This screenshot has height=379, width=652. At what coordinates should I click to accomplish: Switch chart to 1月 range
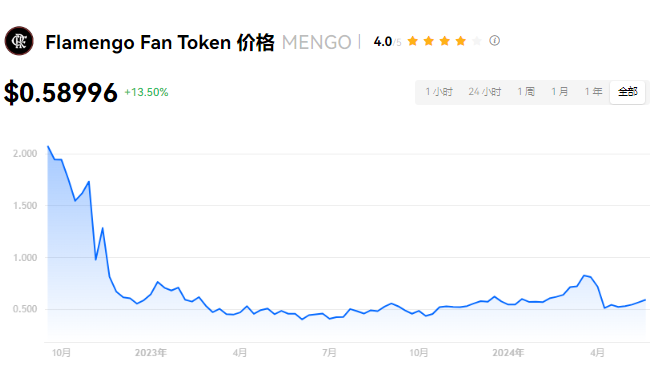[x=560, y=92]
